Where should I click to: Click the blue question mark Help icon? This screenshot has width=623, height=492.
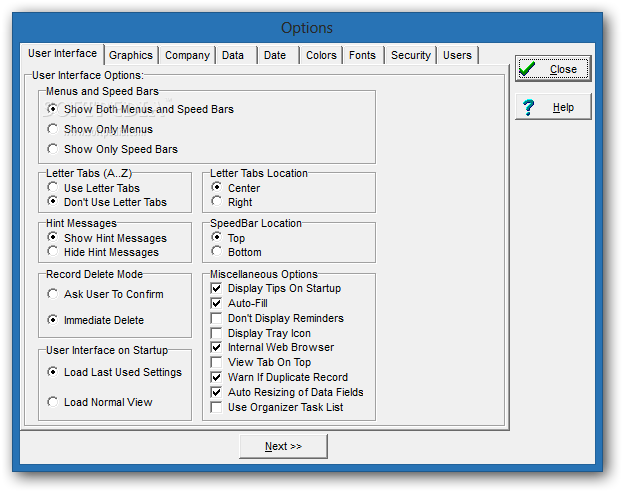[528, 107]
